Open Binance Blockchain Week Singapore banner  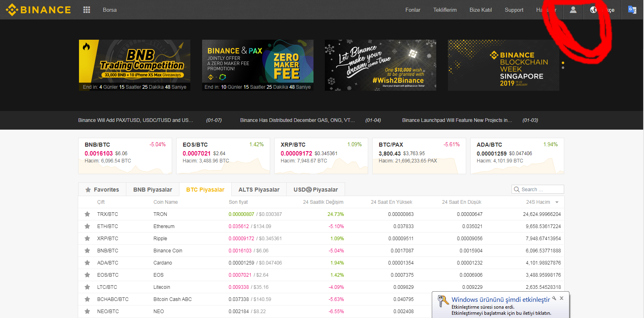coord(503,65)
